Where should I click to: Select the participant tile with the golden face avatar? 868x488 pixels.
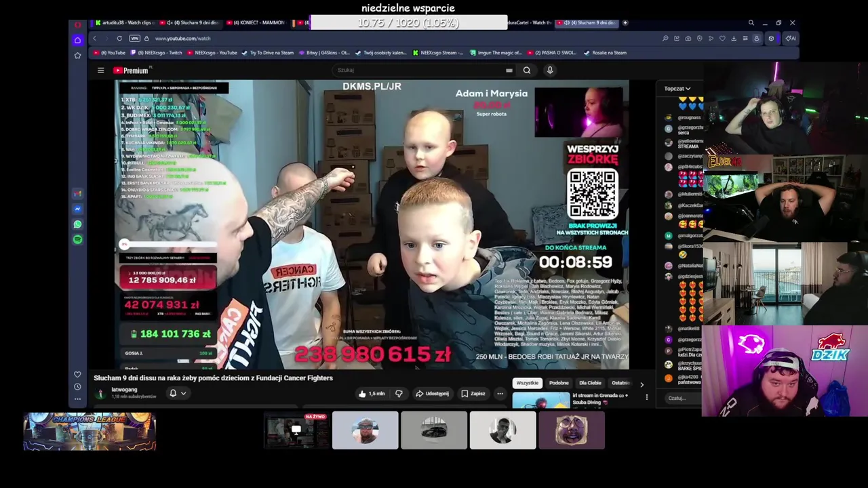pyautogui.click(x=572, y=430)
